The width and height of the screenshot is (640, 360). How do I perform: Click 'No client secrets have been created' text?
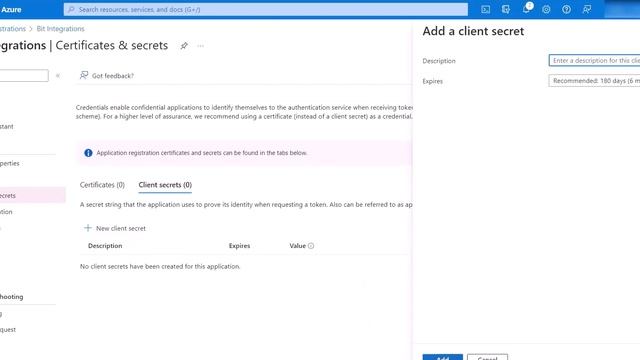160,267
